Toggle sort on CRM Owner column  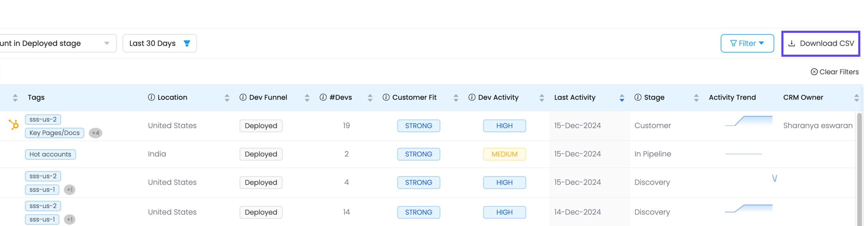click(856, 98)
